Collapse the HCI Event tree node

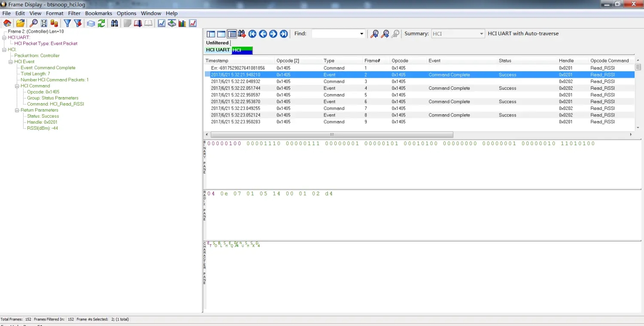(x=10, y=62)
